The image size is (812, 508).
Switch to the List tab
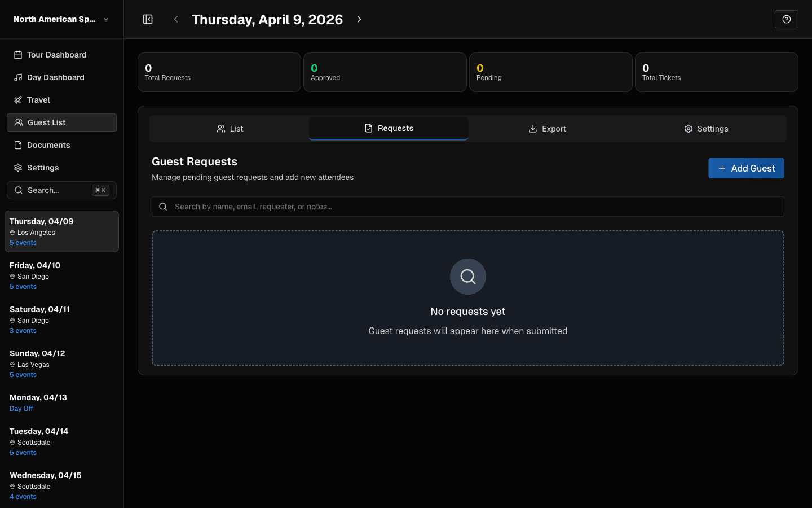pos(230,129)
